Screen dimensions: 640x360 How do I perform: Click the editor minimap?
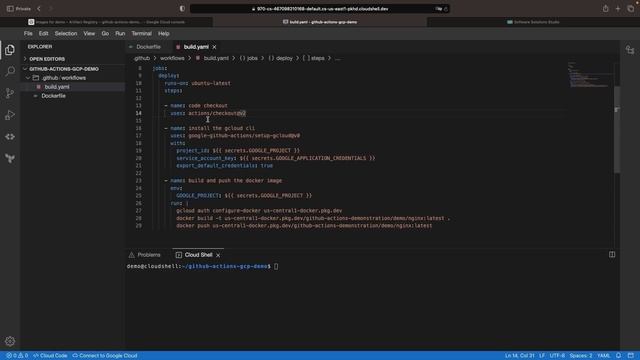tap(590, 75)
